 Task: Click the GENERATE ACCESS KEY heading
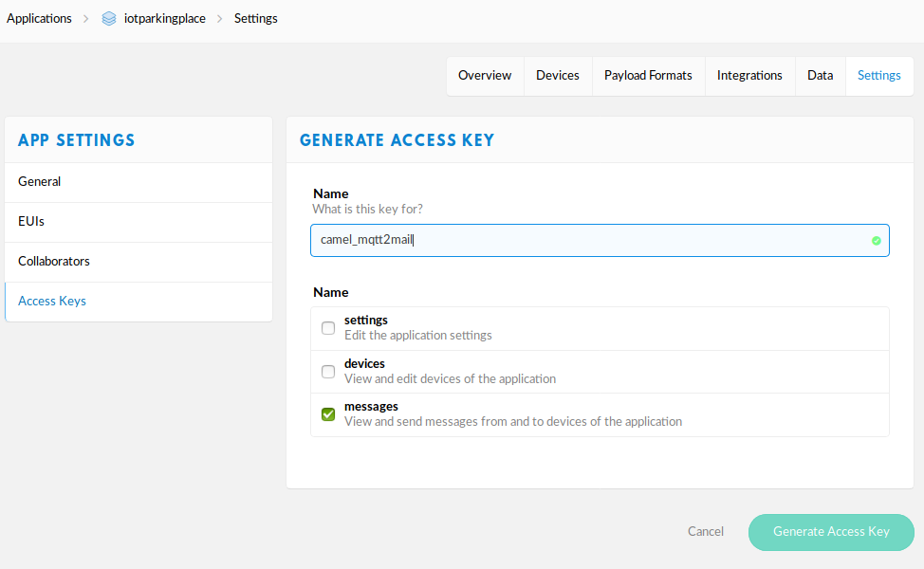(397, 140)
